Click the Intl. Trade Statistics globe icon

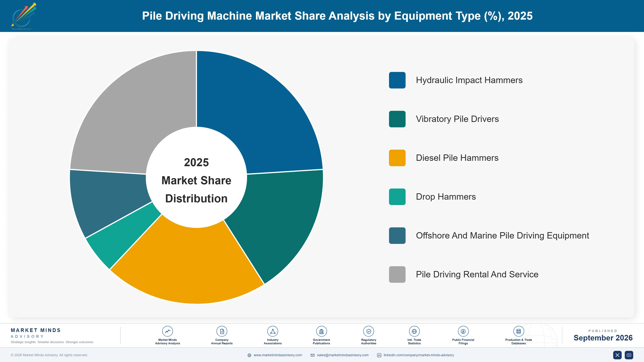point(414,331)
